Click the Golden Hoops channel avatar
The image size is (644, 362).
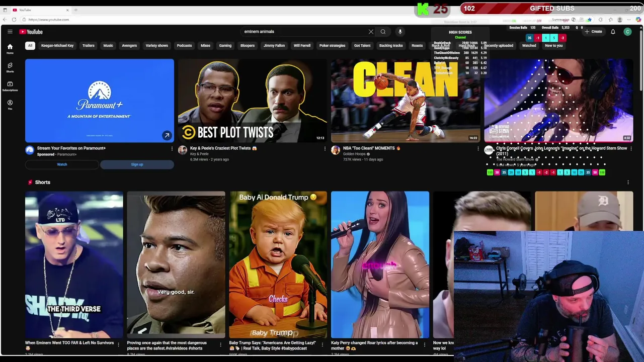click(x=336, y=150)
